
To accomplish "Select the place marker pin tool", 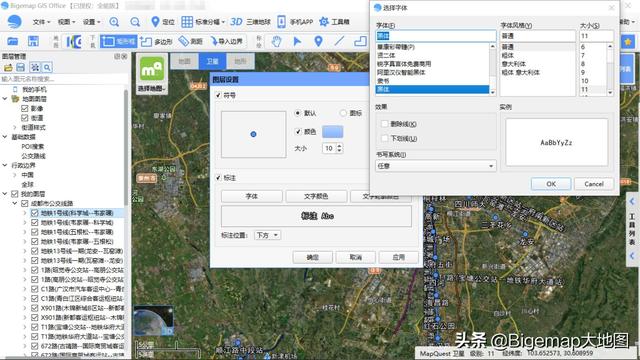I will 318,41.
